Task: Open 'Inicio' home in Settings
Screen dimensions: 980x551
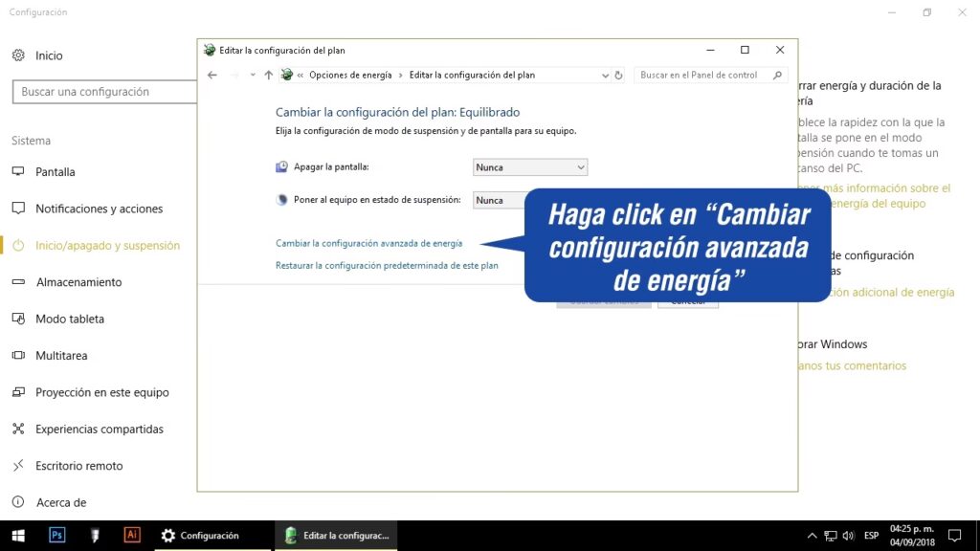Action: [x=49, y=55]
